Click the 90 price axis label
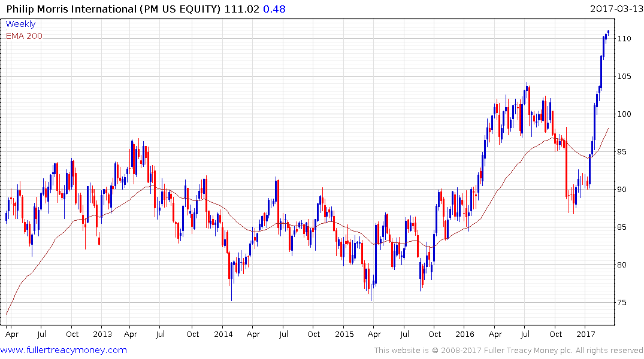The image size is (644, 359). (622, 190)
